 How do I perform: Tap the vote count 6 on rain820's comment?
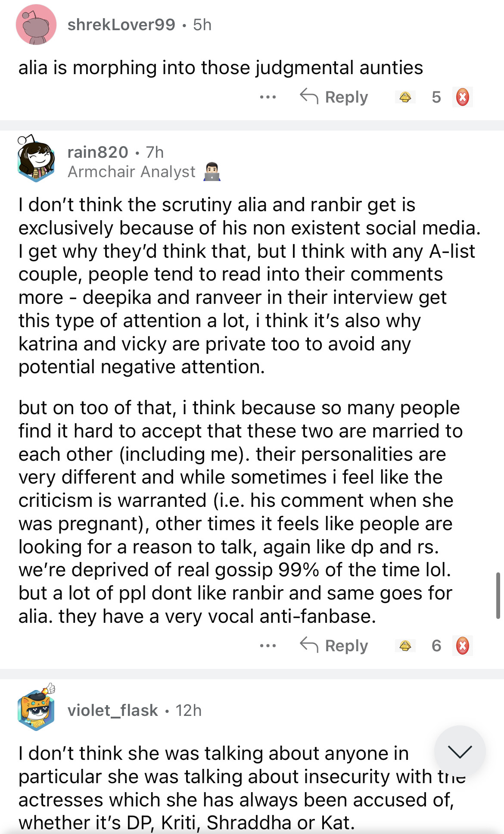(436, 646)
